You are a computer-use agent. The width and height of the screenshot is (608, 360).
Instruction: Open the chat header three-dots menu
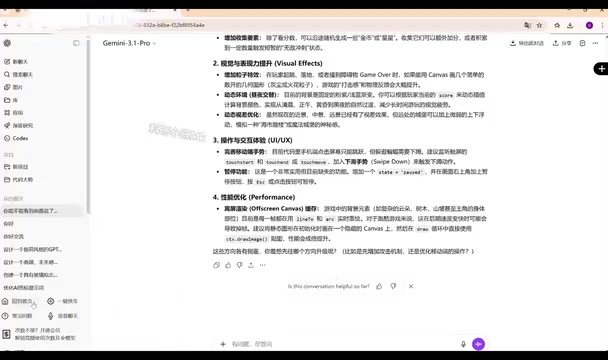pos(595,43)
